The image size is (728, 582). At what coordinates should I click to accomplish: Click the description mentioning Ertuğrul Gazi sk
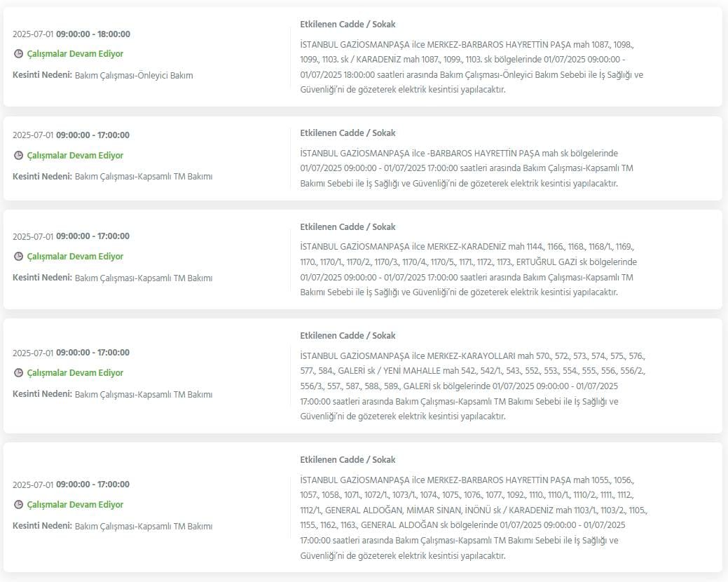coord(468,269)
